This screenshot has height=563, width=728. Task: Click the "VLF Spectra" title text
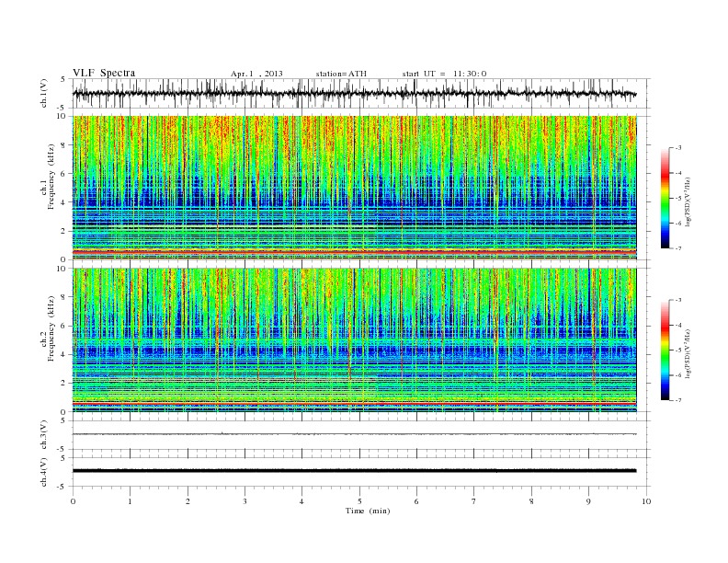tap(104, 73)
